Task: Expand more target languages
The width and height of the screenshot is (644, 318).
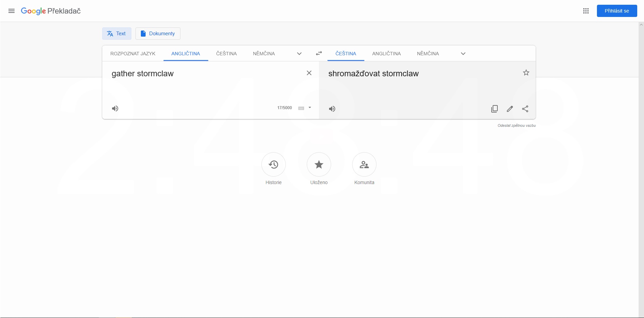Action: 463,54
